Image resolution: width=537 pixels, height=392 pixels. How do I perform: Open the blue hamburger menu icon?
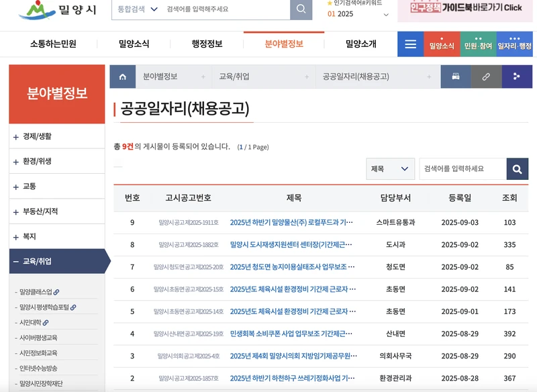tap(410, 44)
